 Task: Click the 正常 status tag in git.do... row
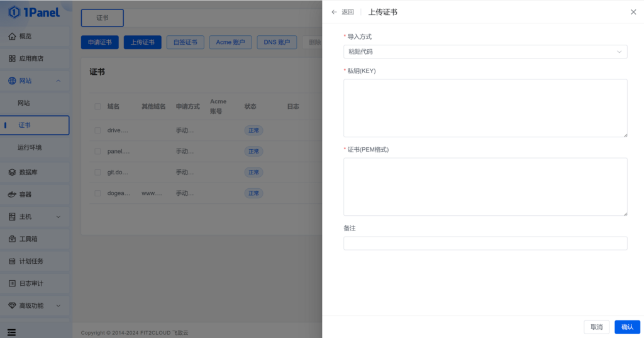pyautogui.click(x=254, y=172)
